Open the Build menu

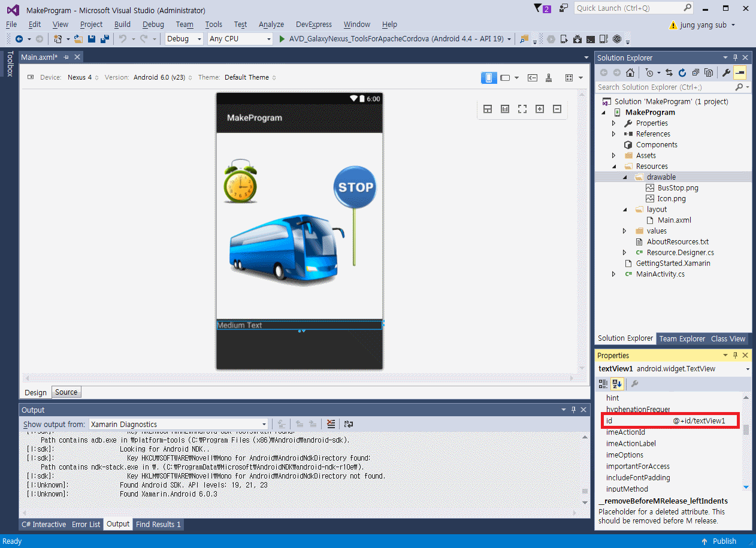coord(122,25)
